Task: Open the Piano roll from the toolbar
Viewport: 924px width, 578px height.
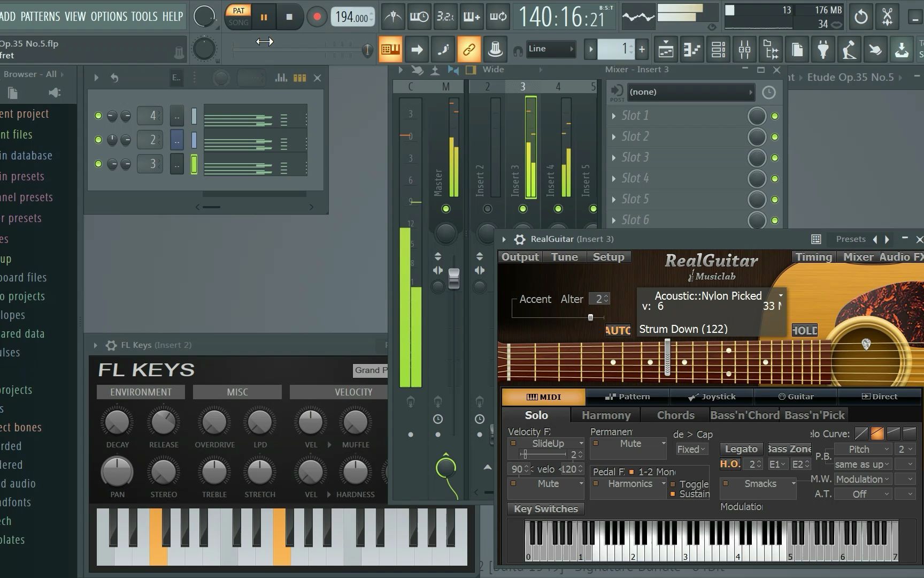Action: (x=692, y=50)
